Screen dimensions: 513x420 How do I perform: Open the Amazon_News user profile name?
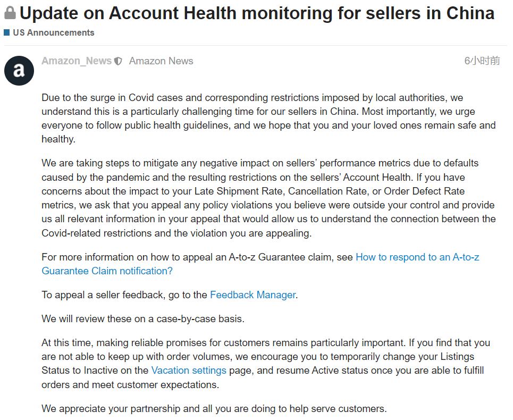pos(77,61)
